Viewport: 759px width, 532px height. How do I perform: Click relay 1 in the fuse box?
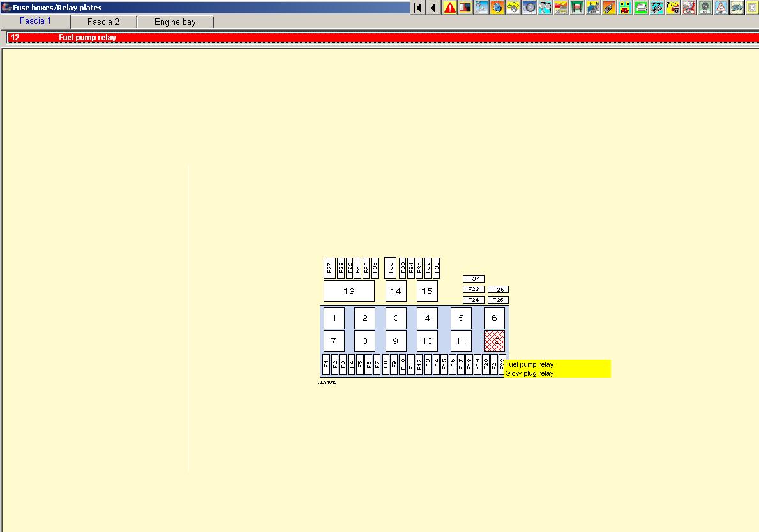click(x=334, y=318)
